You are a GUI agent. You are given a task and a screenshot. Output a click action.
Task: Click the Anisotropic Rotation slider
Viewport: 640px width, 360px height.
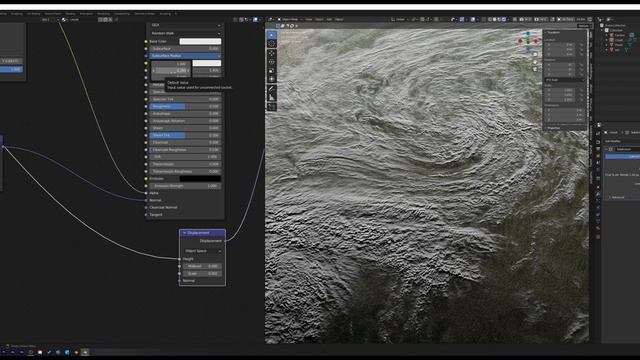coord(186,121)
